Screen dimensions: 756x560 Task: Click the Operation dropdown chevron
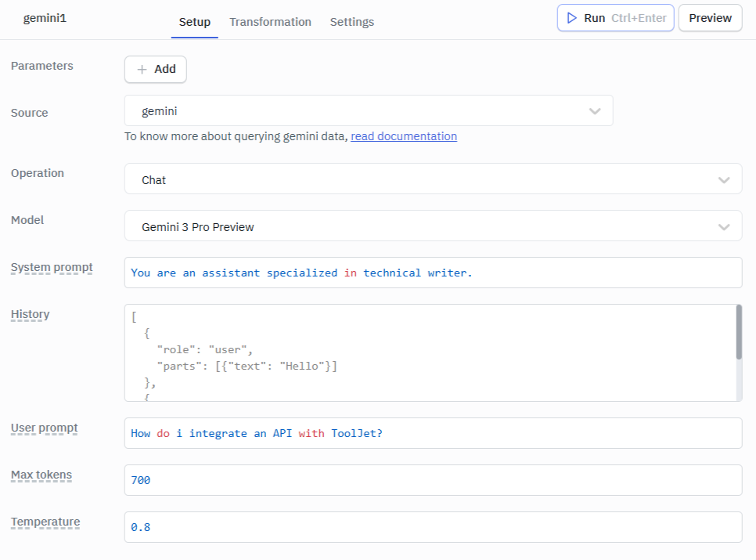pos(723,179)
